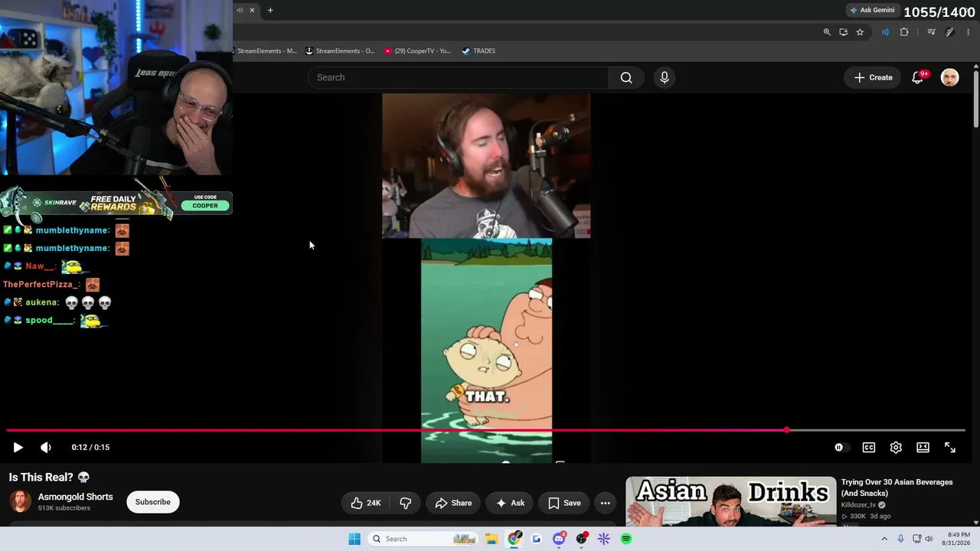The width and height of the screenshot is (980, 551).
Task: Open more actions menu below video
Action: (x=605, y=503)
